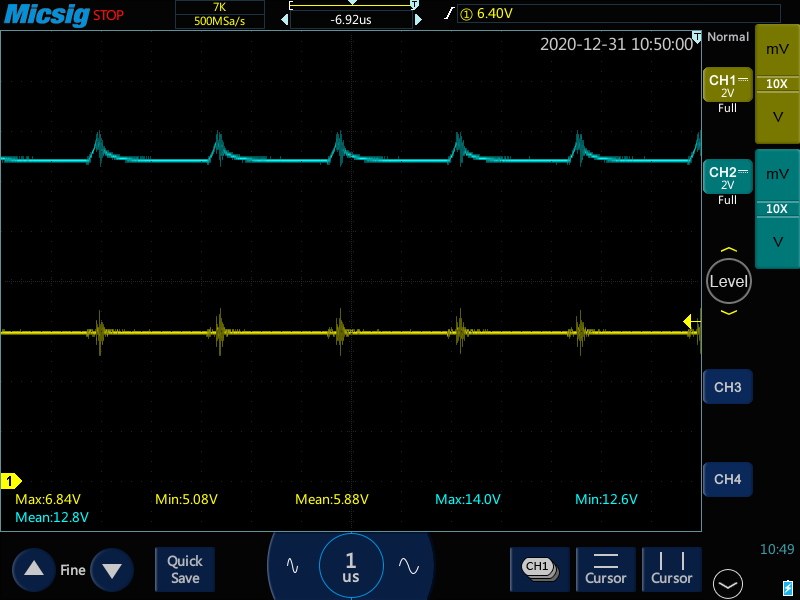Tap the Fine up arrow button
The image size is (800, 600).
[34, 569]
